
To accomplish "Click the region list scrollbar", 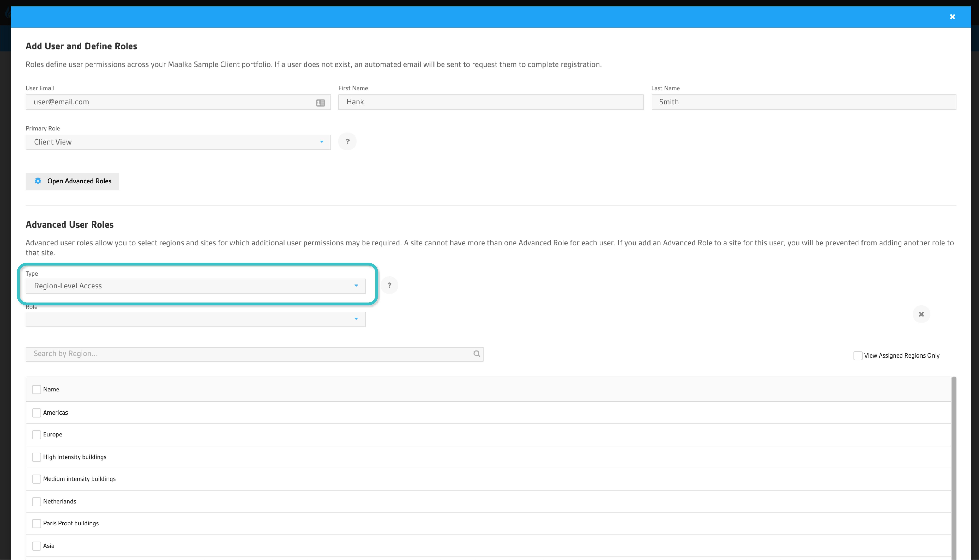I will (x=954, y=468).
